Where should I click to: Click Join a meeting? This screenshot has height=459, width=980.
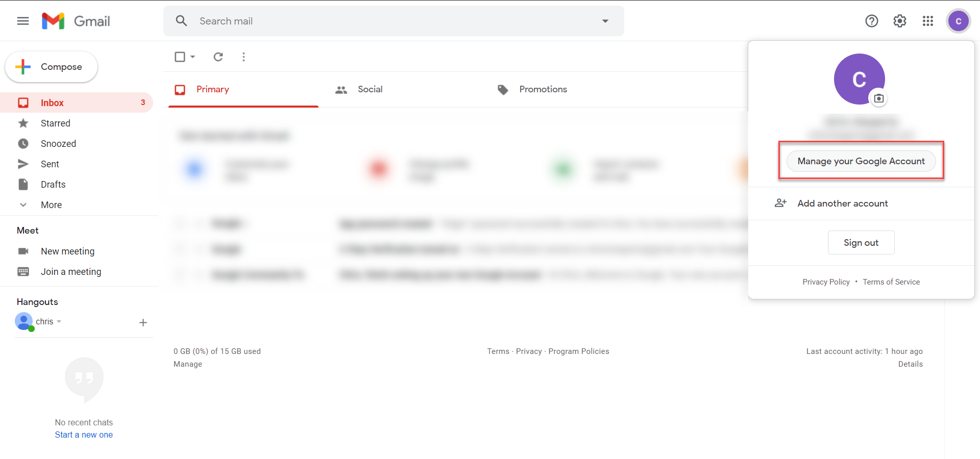71,271
